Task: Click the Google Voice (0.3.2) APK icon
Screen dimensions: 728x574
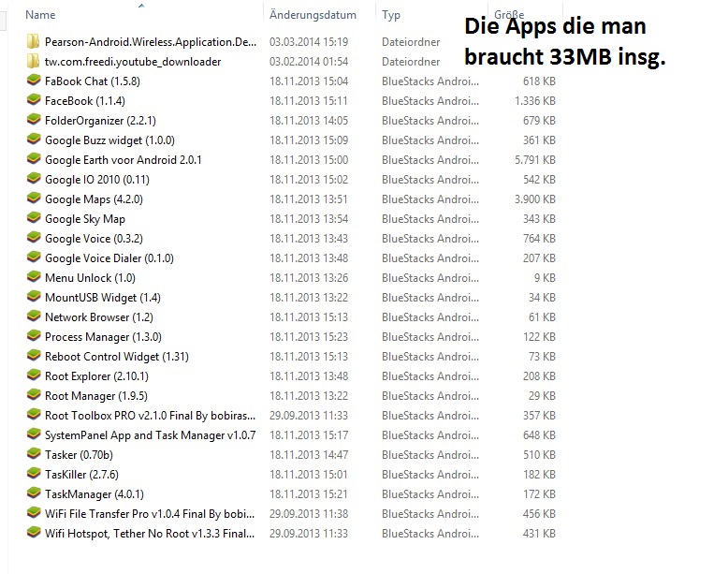Action: [x=34, y=238]
